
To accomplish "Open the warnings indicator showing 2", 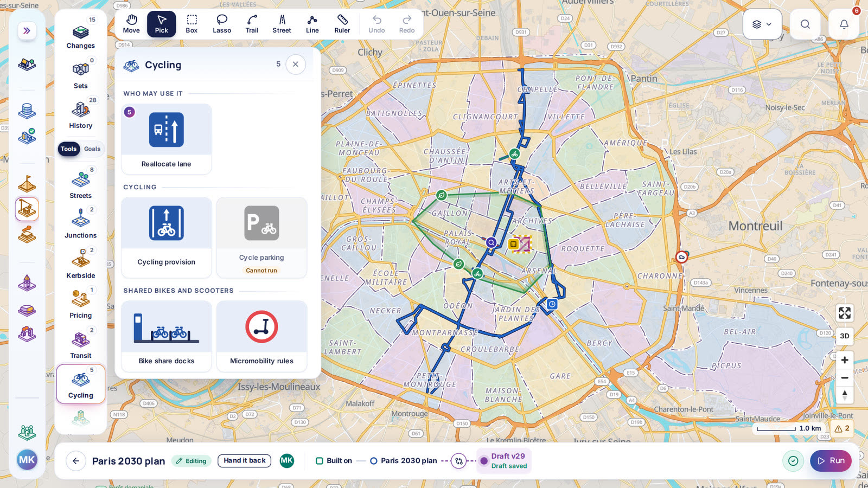I will (x=842, y=428).
